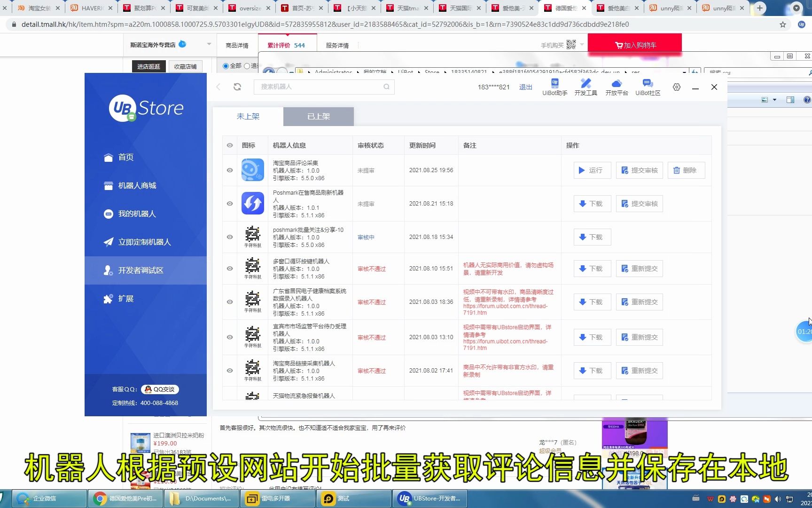Click the 淘宝商品评论采集 robot icon
Screen dimensions: 812x508
[x=253, y=170]
